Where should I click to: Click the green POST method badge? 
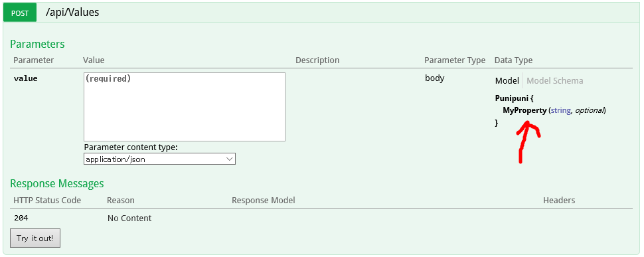(x=20, y=13)
